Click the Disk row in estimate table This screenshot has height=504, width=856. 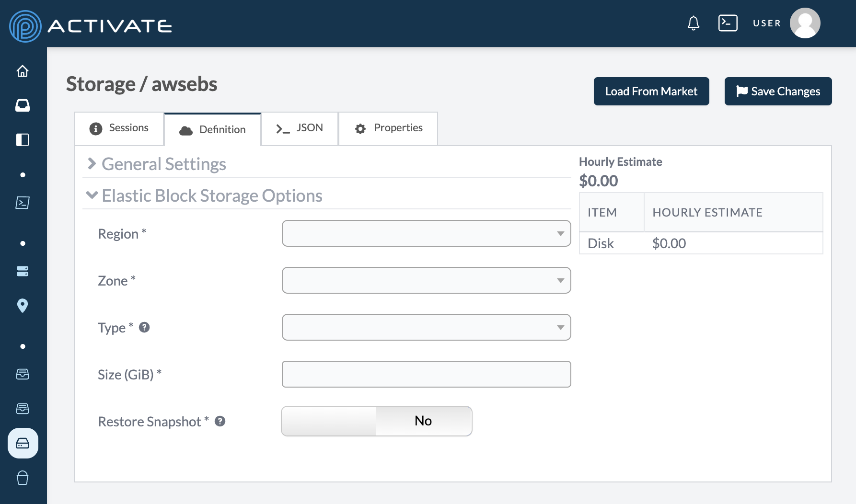tap(701, 243)
